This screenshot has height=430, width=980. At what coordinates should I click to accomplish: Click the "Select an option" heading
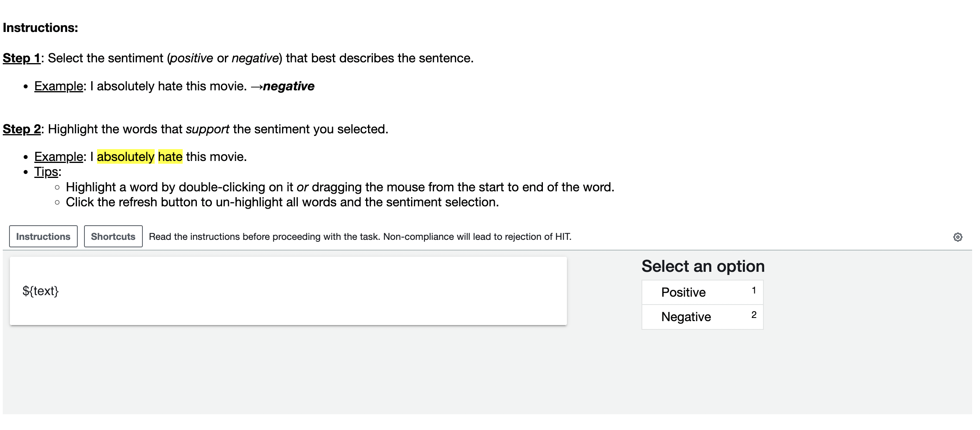coord(703,267)
